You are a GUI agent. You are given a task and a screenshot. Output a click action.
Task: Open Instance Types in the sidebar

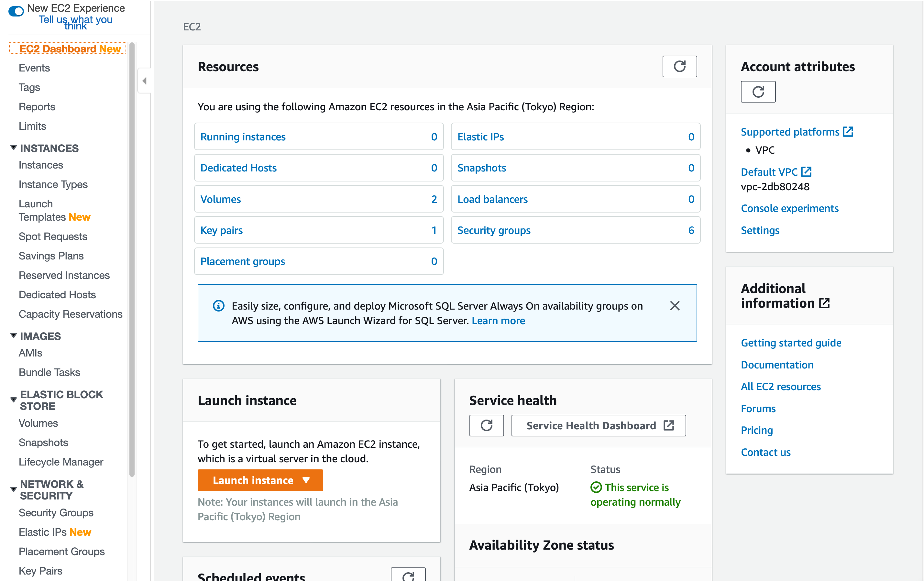coord(53,185)
